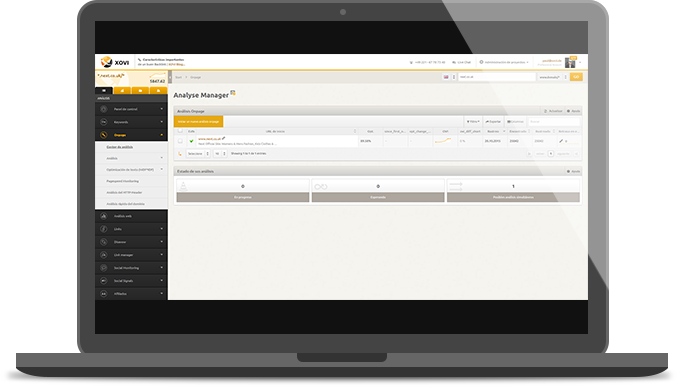Click the orange GO button
This screenshot has width=678, height=387.
576,77
